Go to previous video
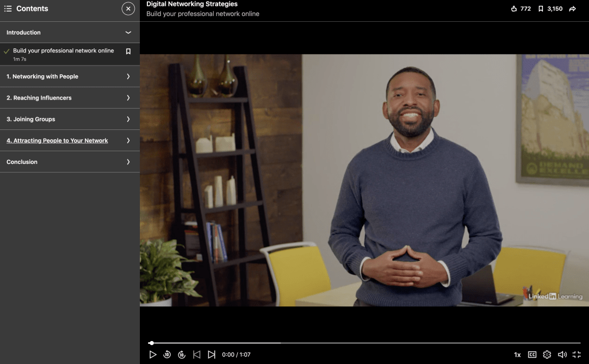 point(196,355)
